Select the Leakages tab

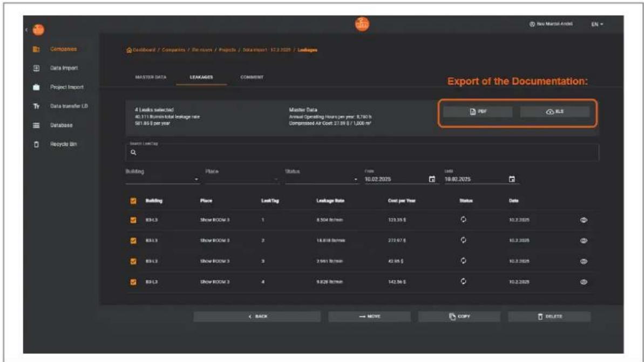point(201,77)
